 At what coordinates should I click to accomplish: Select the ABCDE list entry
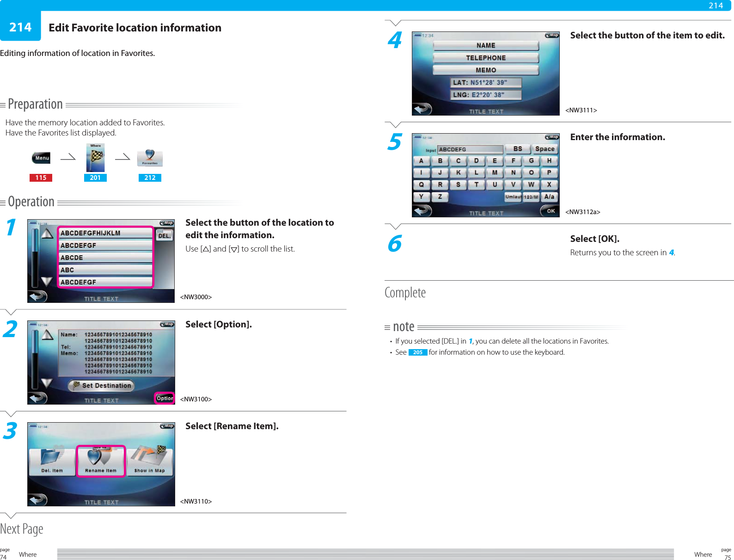click(x=105, y=258)
